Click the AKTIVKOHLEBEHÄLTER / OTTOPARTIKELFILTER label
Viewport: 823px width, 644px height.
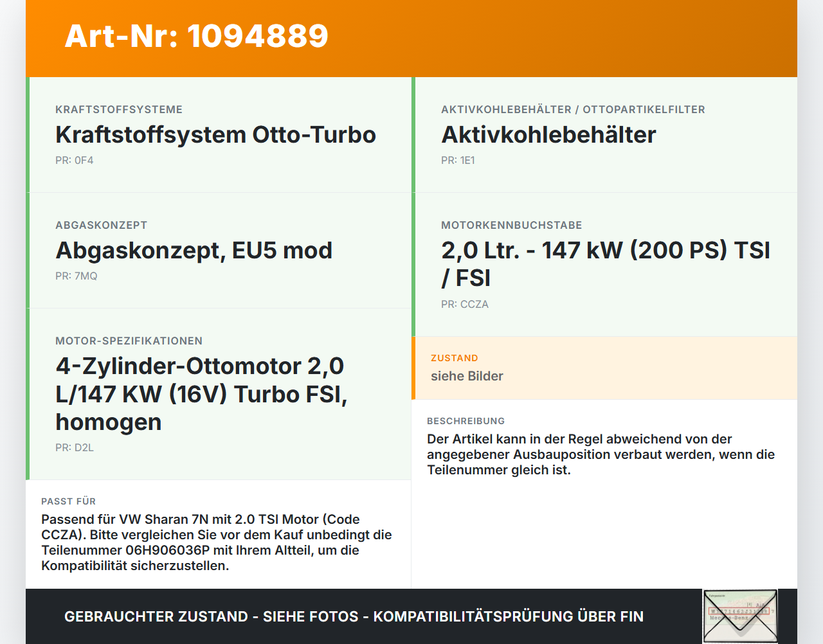(573, 109)
